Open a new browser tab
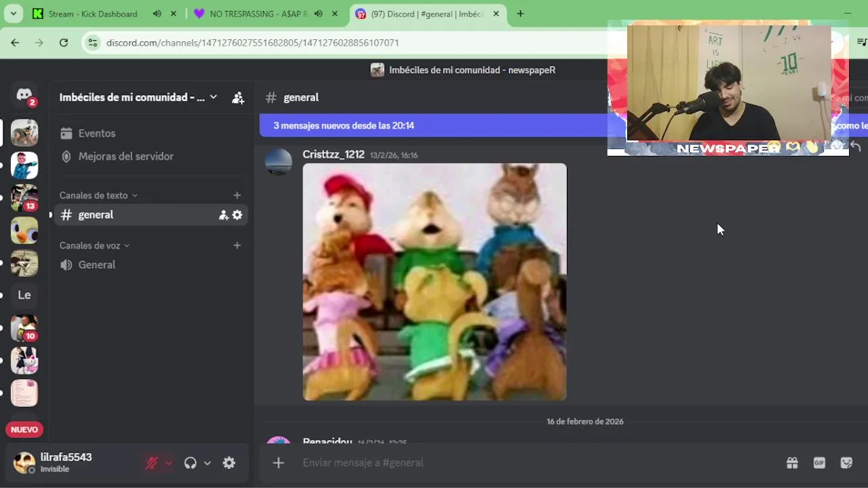Viewport: 868px width, 488px height. click(x=520, y=14)
